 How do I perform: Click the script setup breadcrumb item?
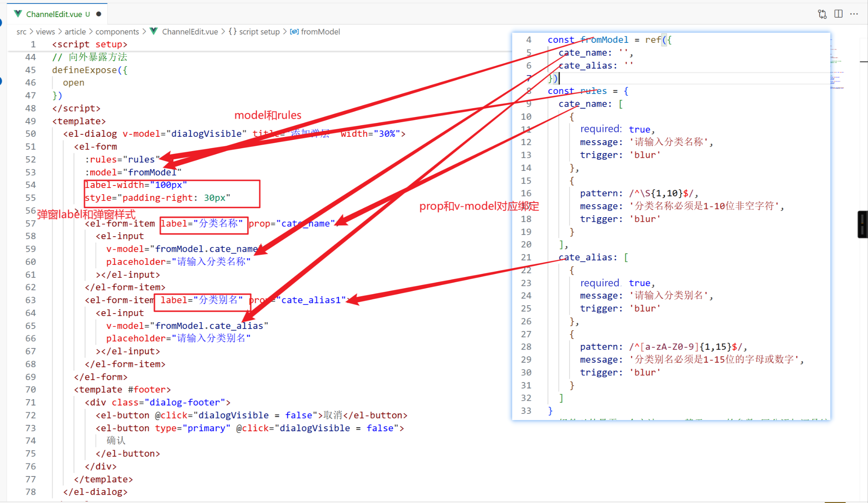[x=259, y=32]
